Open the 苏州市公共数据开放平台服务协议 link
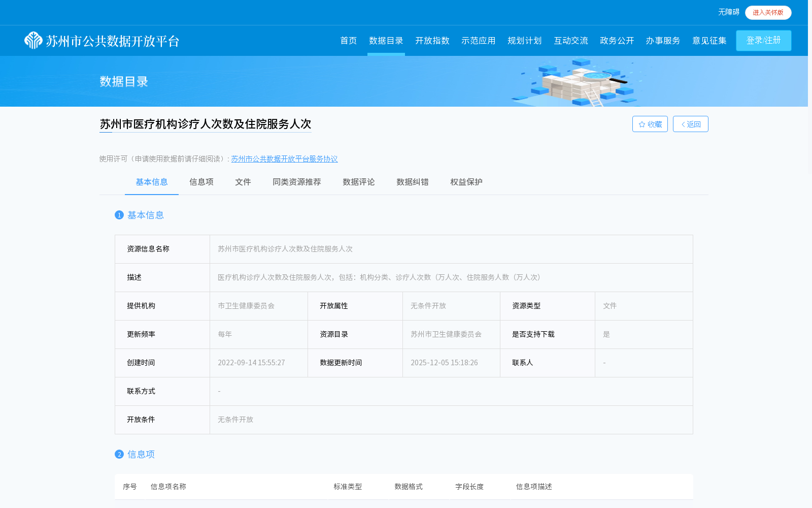Viewport: 812px width, 508px height. [284, 159]
